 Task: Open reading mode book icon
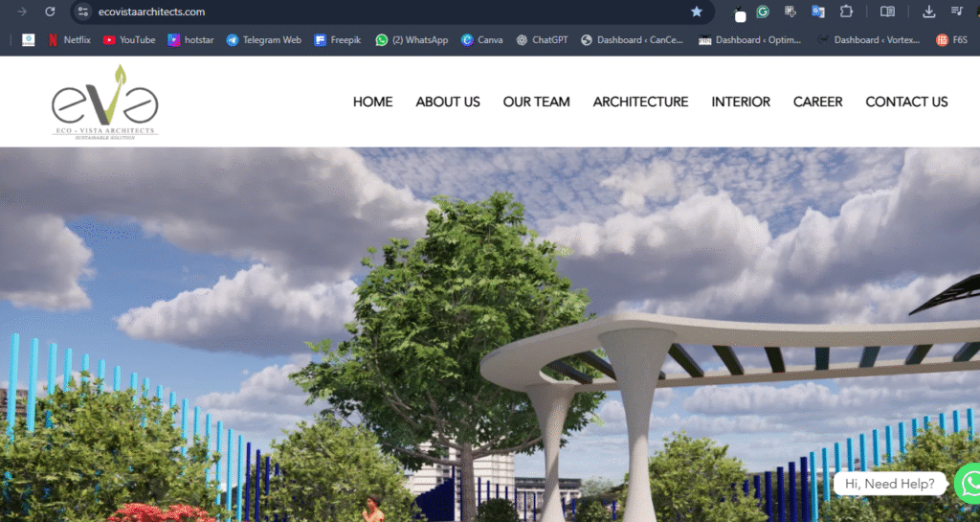(887, 11)
